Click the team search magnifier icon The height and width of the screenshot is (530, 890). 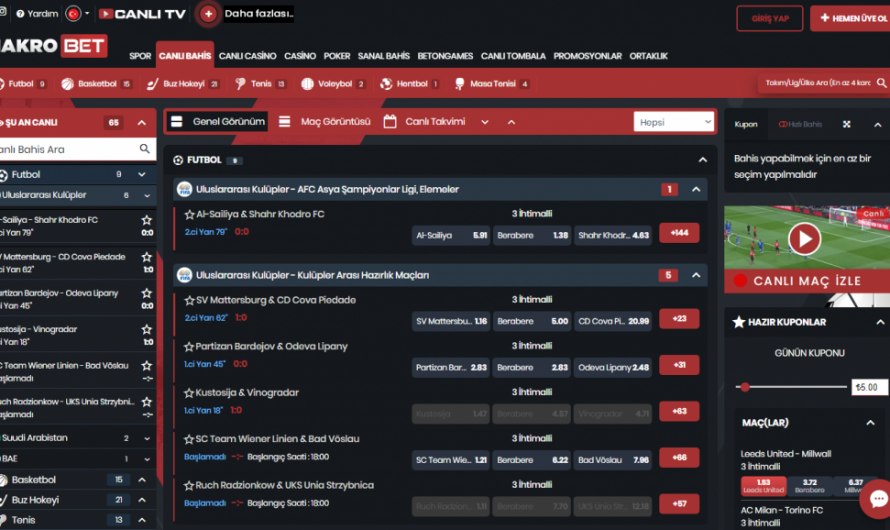[x=881, y=83]
